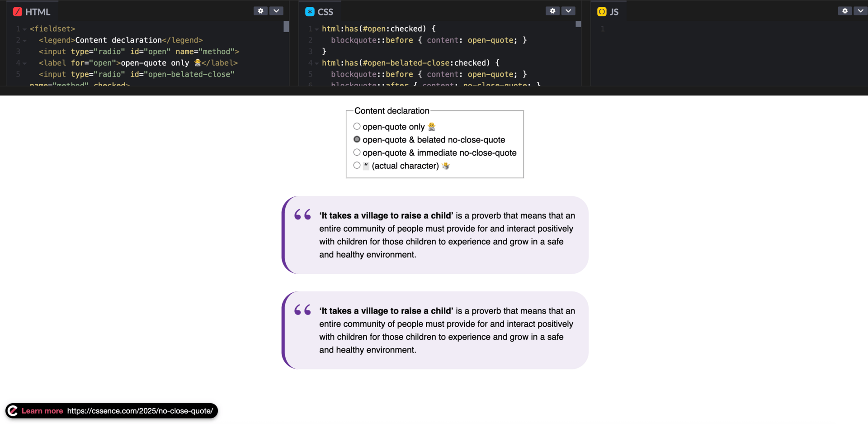Open HTML editor settings gear
868x424 pixels.
(260, 11)
